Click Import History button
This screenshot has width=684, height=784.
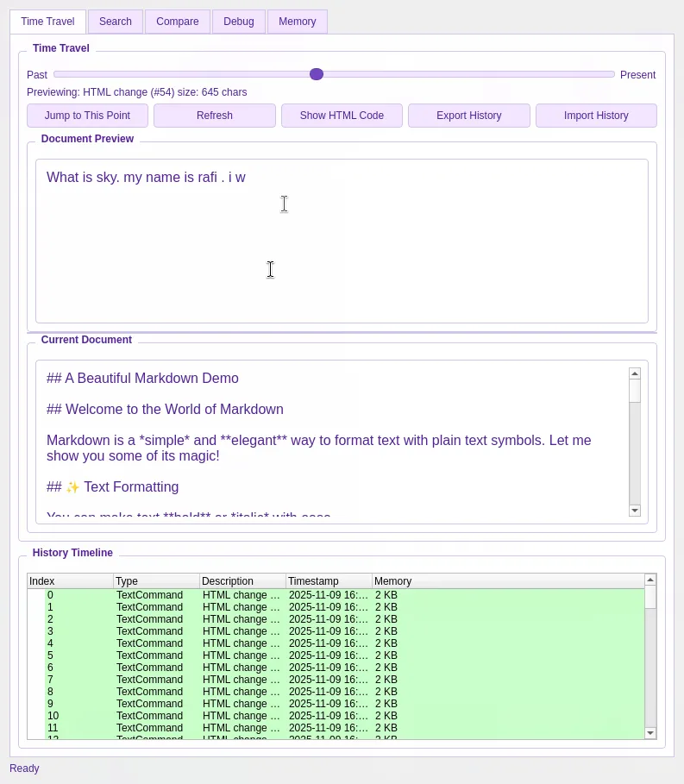pyautogui.click(x=596, y=116)
